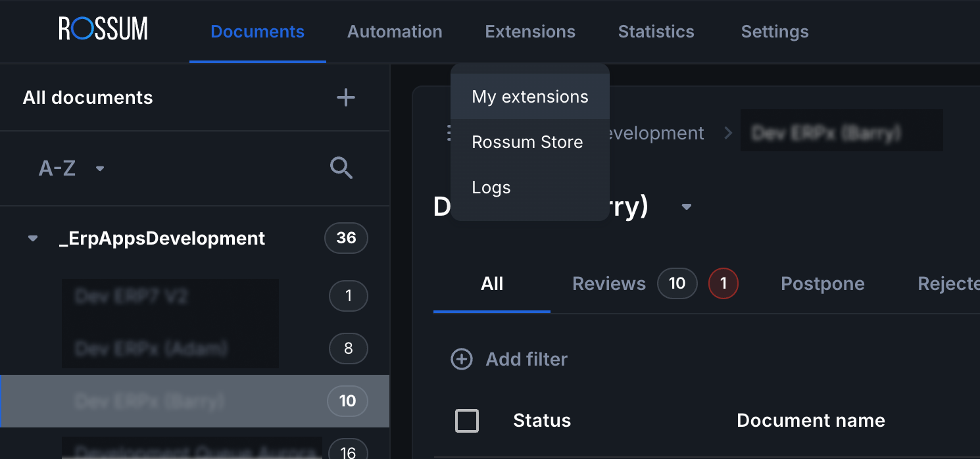Image resolution: width=980 pixels, height=459 pixels.
Task: Go to the Statistics section
Action: [x=656, y=32]
